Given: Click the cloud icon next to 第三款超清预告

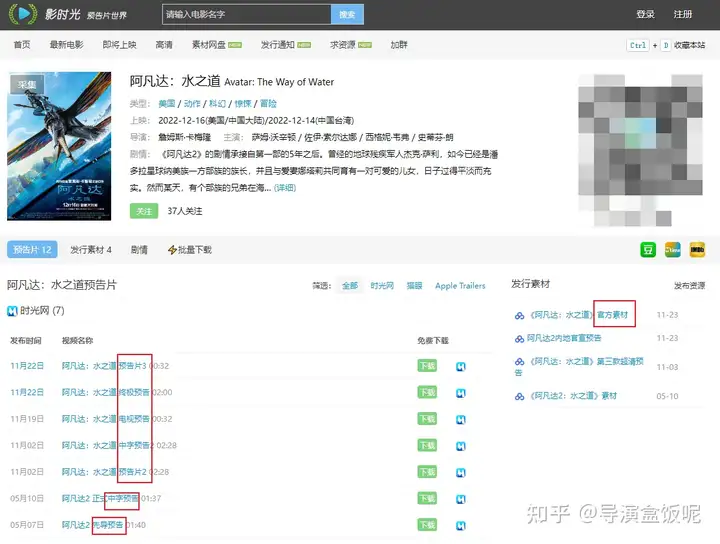Looking at the screenshot, I should pos(519,362).
